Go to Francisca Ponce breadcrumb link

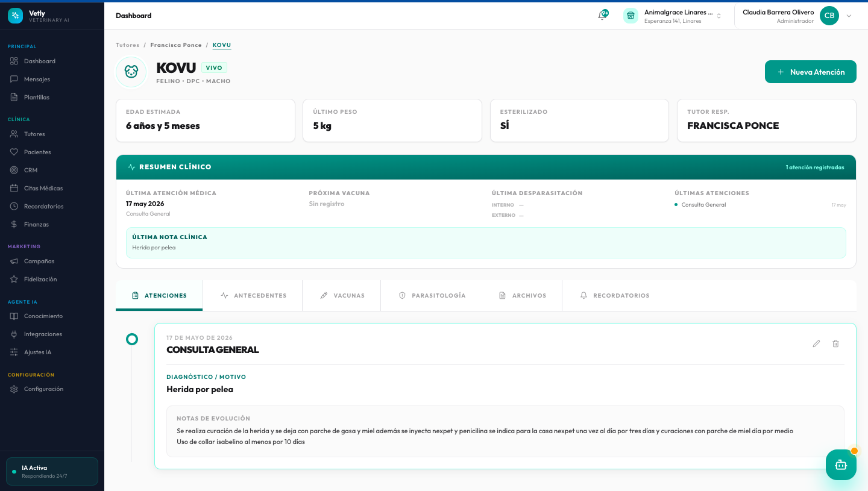pyautogui.click(x=176, y=45)
